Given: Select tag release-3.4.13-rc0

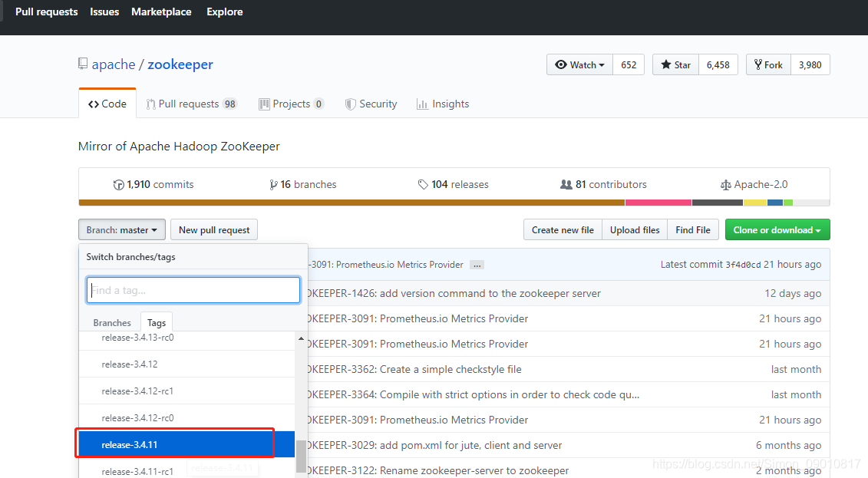Looking at the screenshot, I should [x=186, y=340].
